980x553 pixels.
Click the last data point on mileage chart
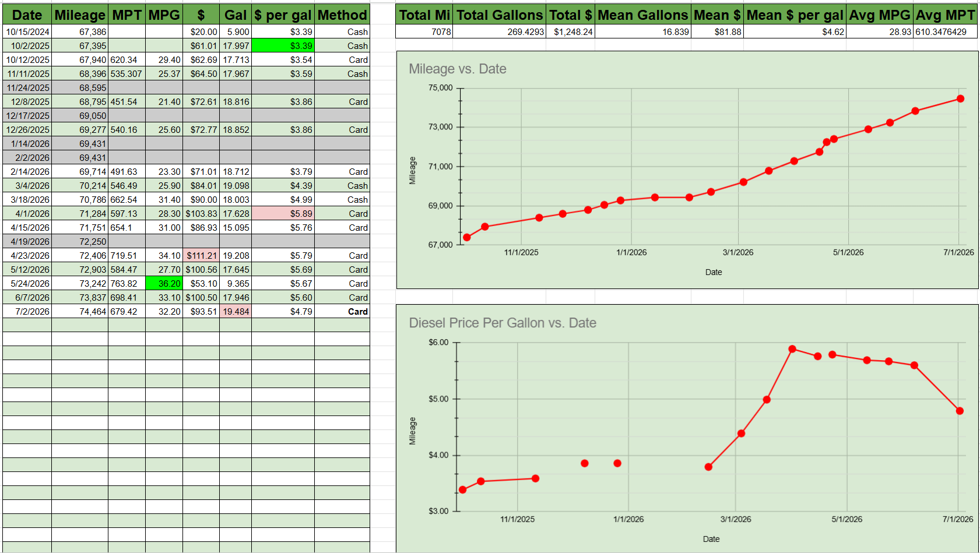(960, 98)
